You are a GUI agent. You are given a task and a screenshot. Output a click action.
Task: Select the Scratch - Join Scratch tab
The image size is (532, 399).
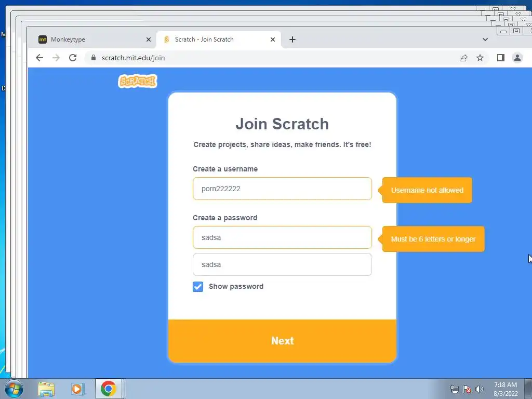219,39
